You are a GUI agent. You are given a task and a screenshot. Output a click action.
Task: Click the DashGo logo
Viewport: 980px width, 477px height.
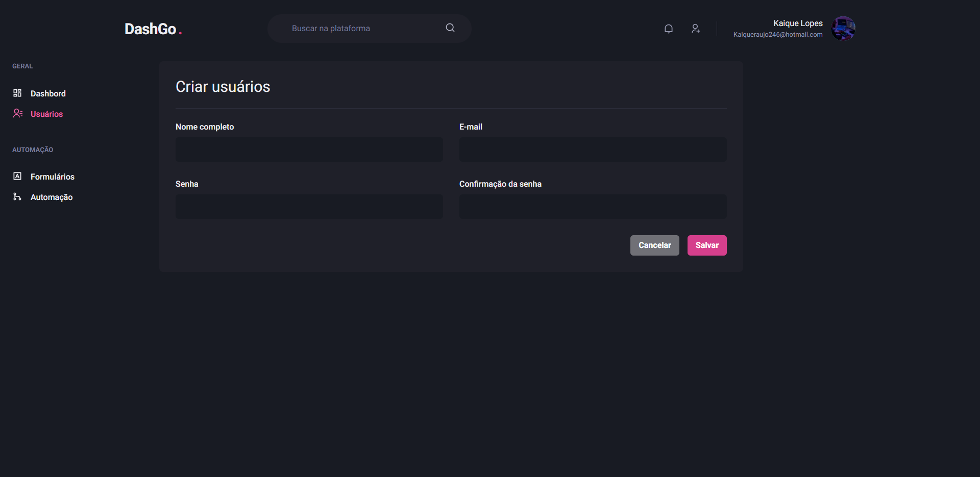click(x=152, y=29)
